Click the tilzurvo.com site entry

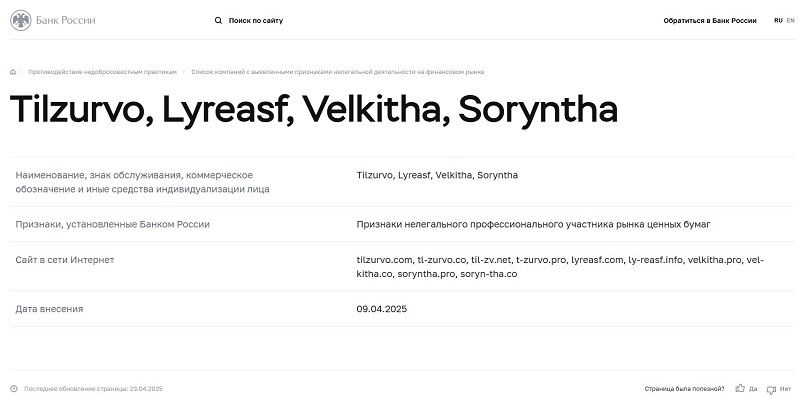384,260
